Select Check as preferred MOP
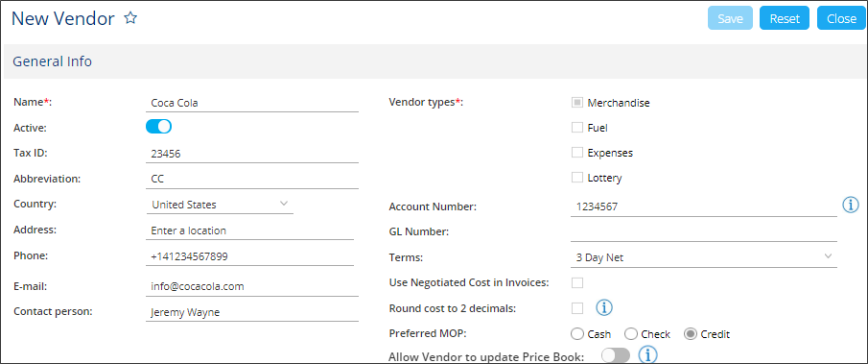Viewport: 868px width, 364px height. [631, 334]
